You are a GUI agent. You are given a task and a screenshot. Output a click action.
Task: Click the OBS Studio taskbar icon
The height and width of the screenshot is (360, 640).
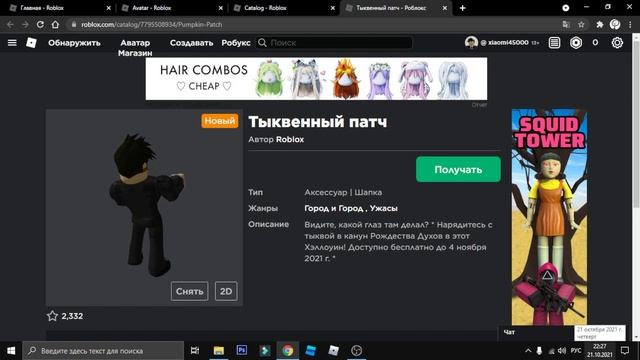356,350
